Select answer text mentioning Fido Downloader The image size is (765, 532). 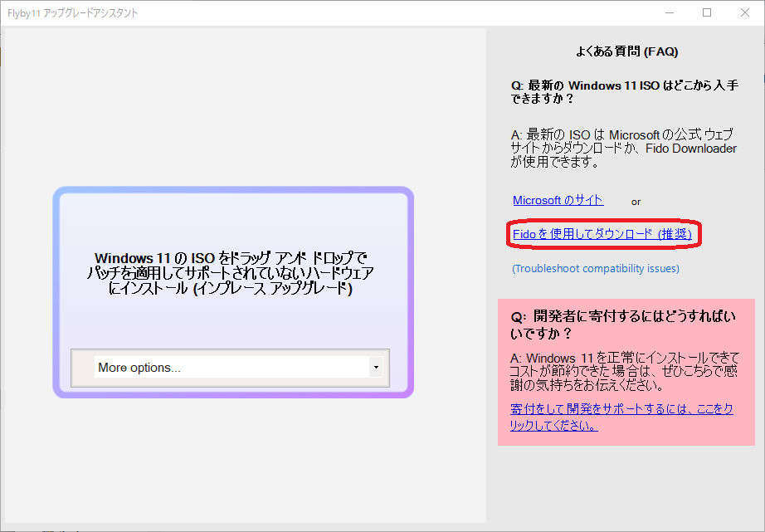coord(623,148)
